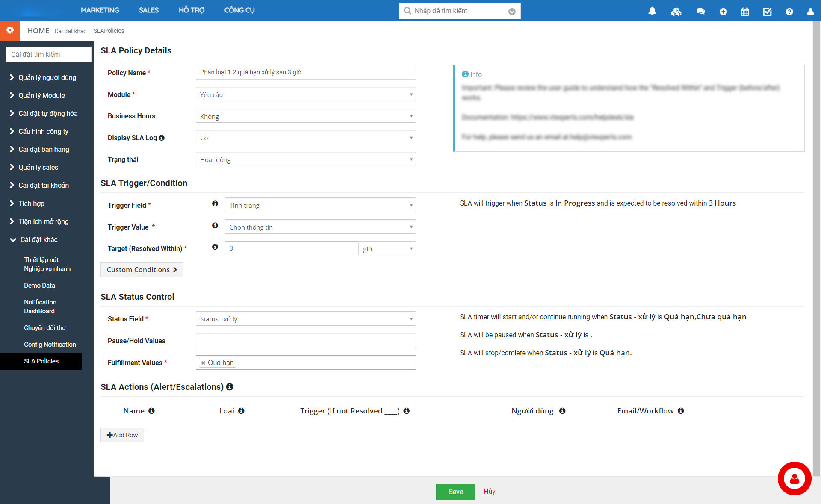Click the cubes modules icon in top bar
Viewport: 821px width, 504px height.
pos(676,12)
